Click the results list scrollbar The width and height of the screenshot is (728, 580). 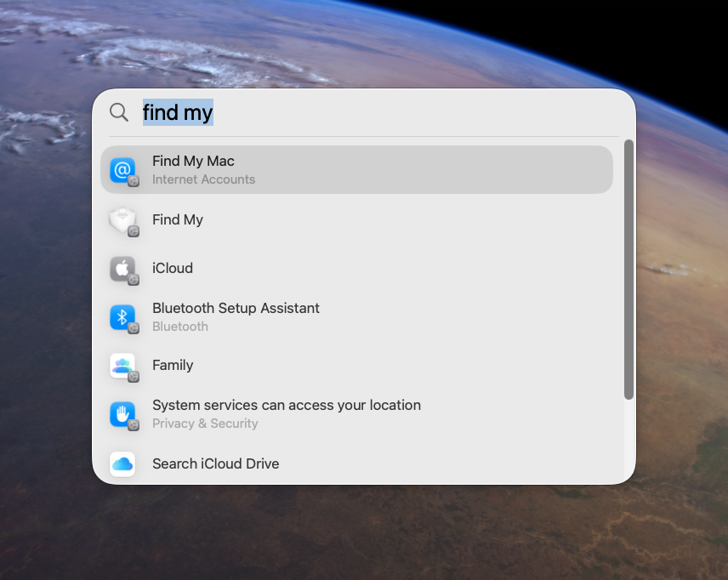point(628,270)
